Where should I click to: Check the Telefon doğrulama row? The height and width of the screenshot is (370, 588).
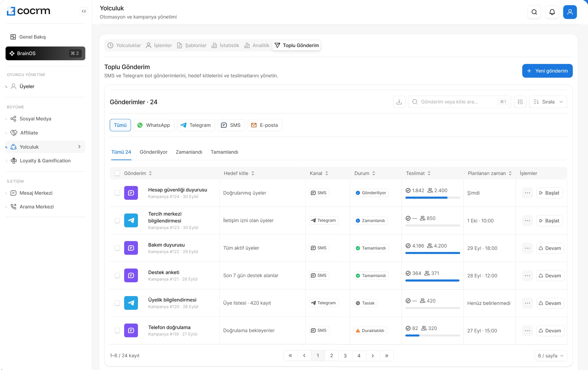click(x=117, y=330)
